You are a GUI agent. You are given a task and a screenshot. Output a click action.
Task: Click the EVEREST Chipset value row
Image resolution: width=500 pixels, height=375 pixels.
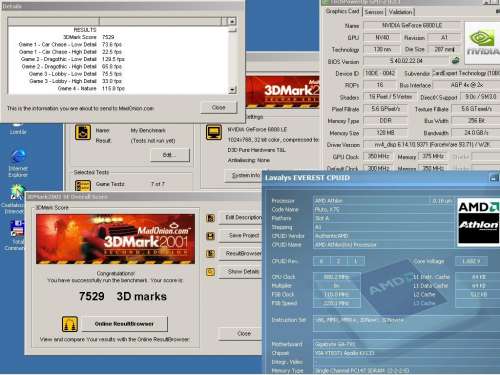(x=406, y=353)
